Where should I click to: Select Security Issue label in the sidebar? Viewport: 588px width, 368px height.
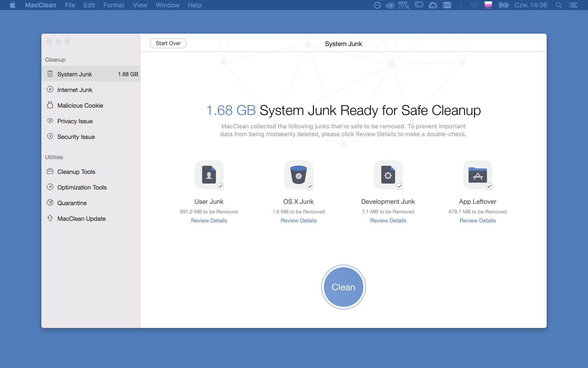pos(76,137)
